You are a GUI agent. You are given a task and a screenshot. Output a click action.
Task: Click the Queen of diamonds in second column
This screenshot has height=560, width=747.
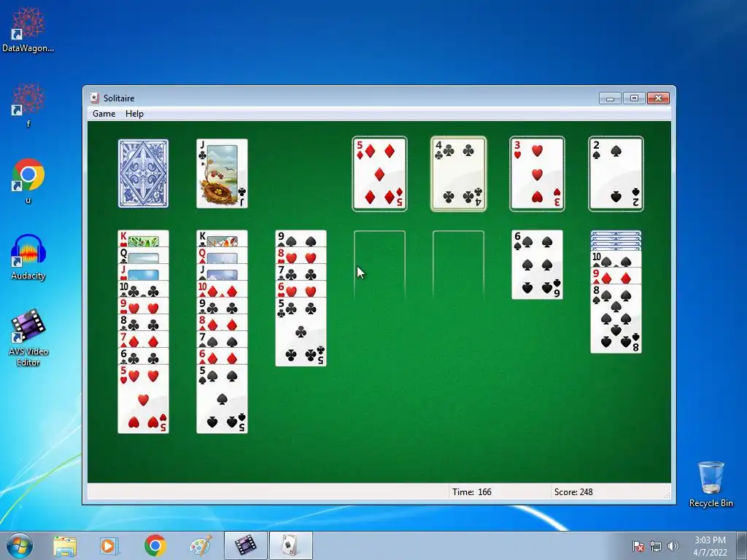[x=222, y=255]
